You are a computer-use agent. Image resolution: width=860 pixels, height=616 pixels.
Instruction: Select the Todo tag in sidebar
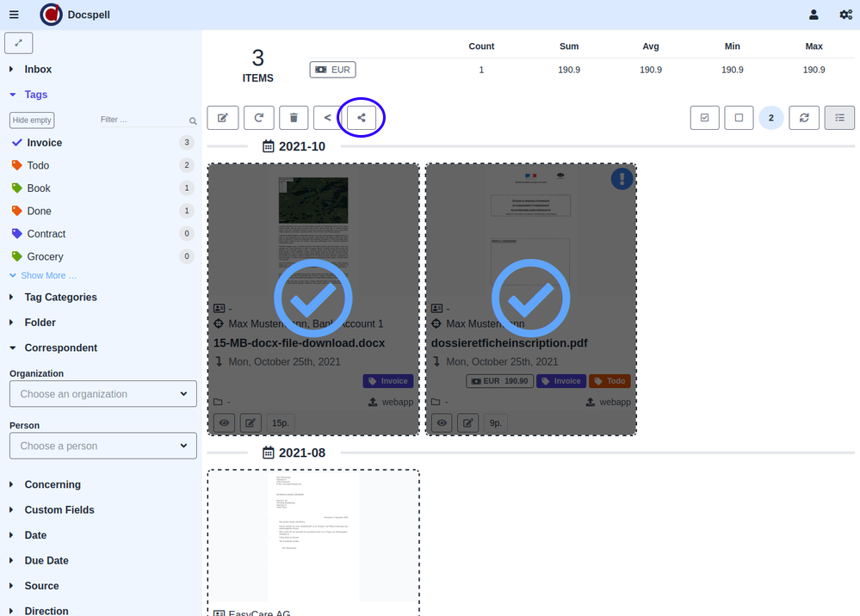pyautogui.click(x=38, y=165)
